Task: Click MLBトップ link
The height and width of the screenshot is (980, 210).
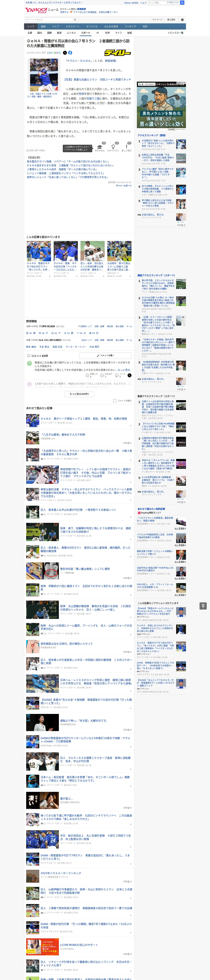Action: 87,340
